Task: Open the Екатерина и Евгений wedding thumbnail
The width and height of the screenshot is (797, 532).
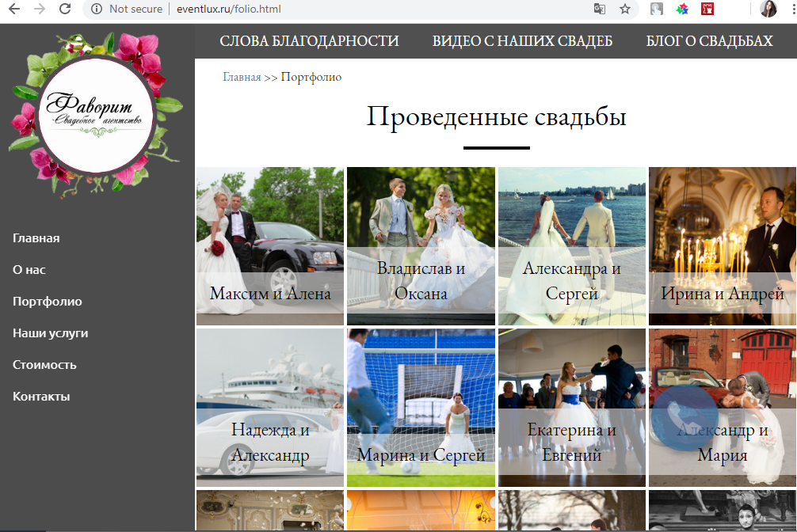Action: [x=572, y=408]
